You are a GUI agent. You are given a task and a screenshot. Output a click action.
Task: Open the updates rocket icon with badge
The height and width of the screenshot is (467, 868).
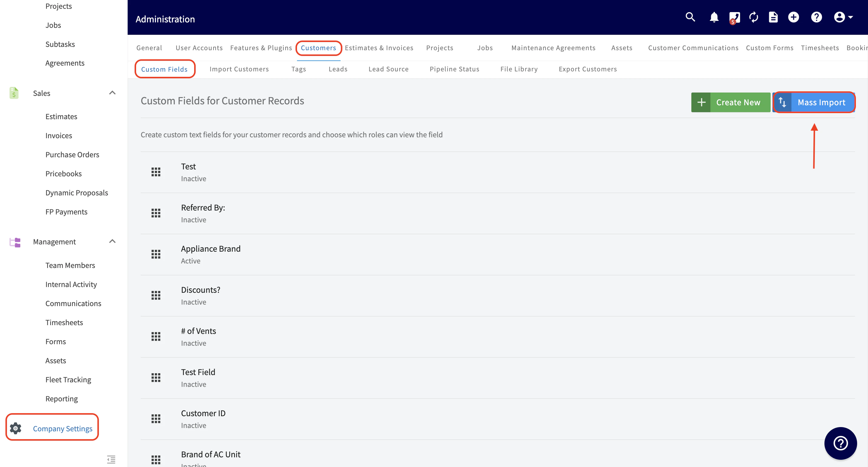(x=734, y=18)
